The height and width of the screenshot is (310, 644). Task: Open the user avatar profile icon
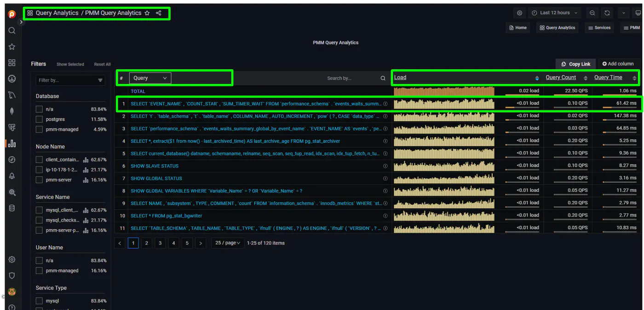[12, 292]
